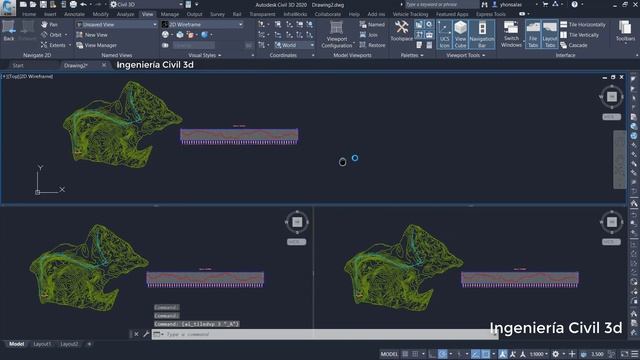The height and width of the screenshot is (360, 640).
Task: Open the New View command
Action: coord(92,35)
